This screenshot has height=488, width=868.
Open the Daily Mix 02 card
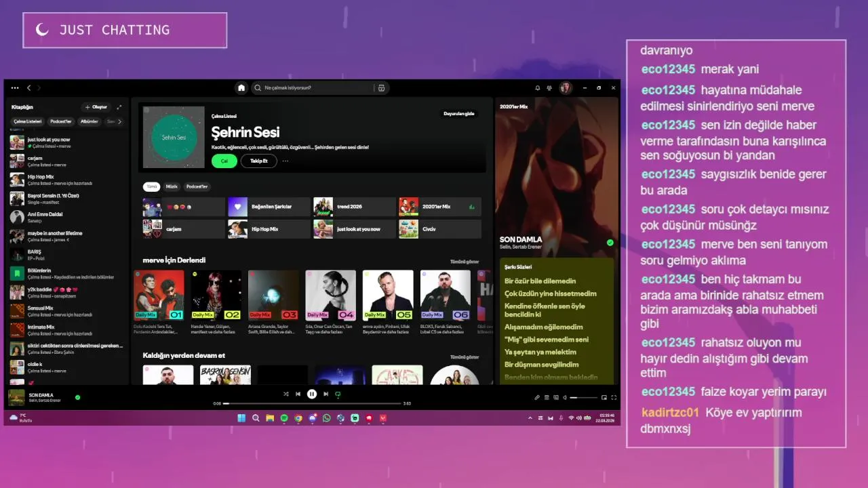point(216,302)
